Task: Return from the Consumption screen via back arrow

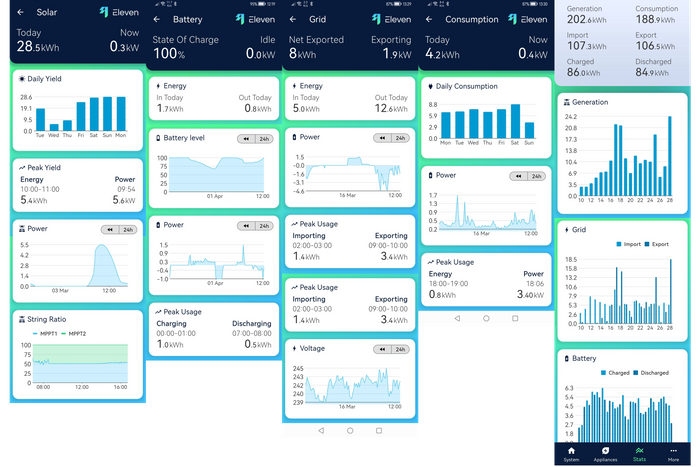Action: (428, 18)
